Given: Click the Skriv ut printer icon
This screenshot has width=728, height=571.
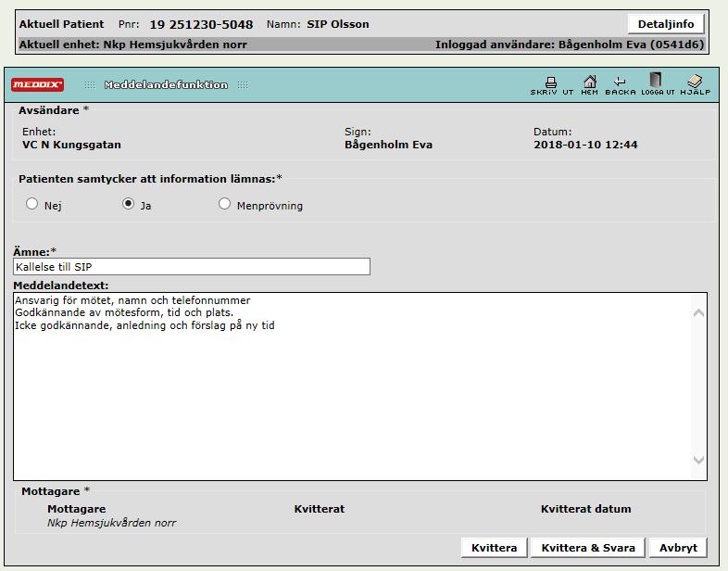Looking at the screenshot, I should click(552, 85).
